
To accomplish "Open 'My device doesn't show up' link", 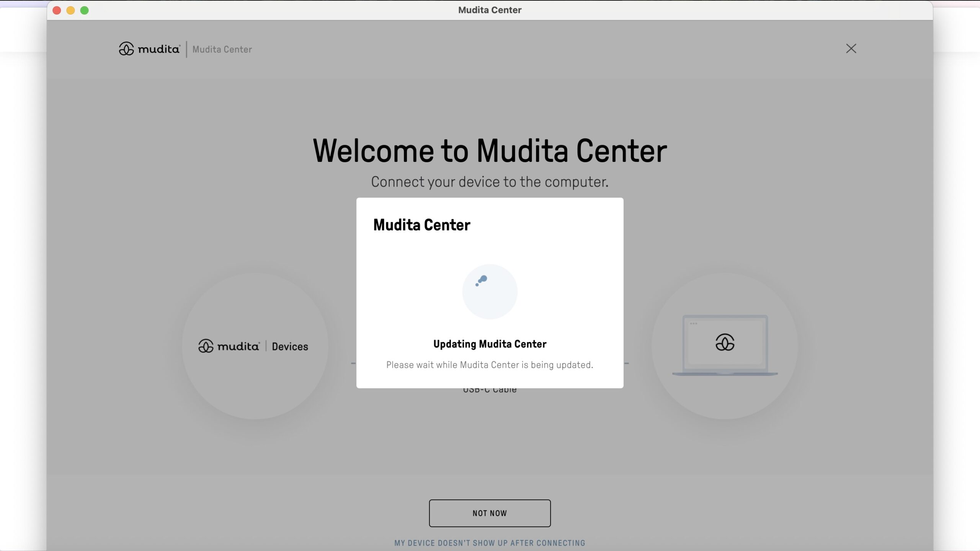I will [x=490, y=543].
